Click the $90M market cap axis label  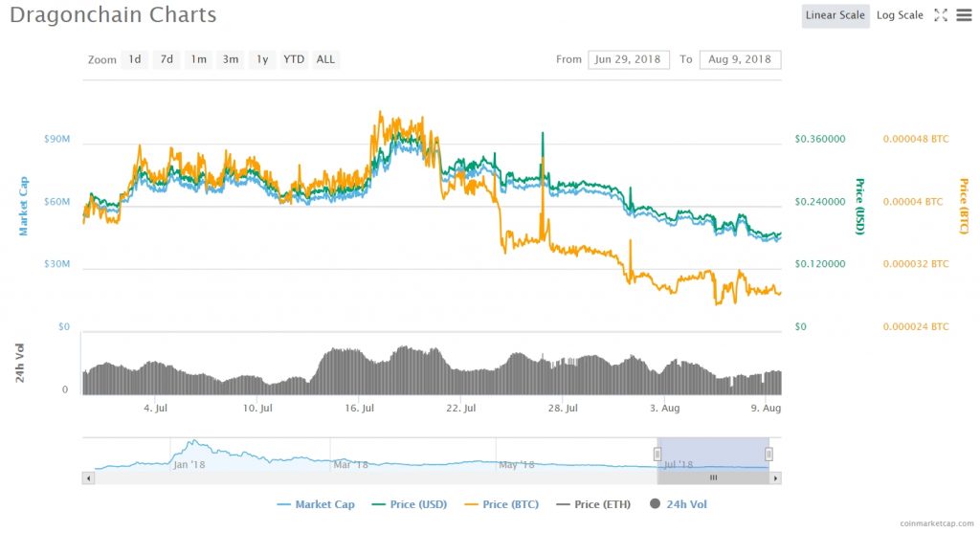56,140
